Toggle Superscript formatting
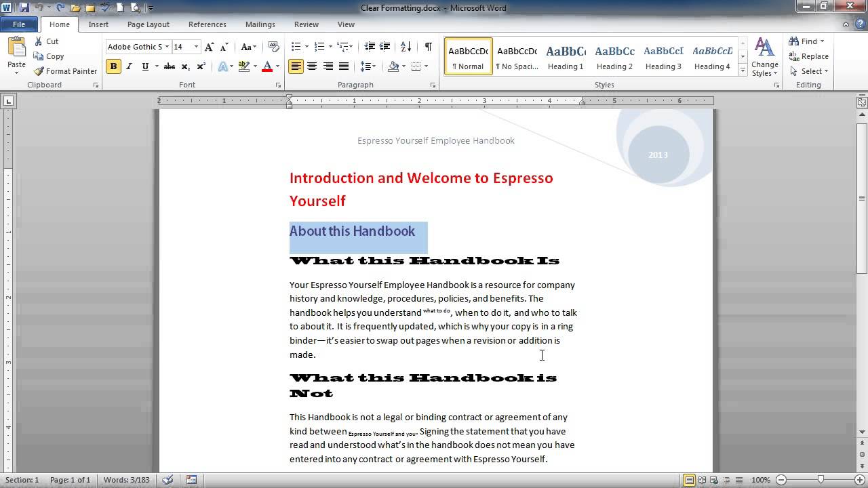The image size is (868, 488). pos(201,66)
